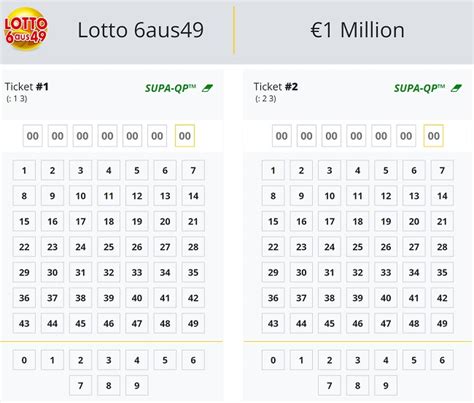Click the eraser icon on Ticket #1
Screen dimensions: 474x403
pyautogui.click(x=207, y=88)
